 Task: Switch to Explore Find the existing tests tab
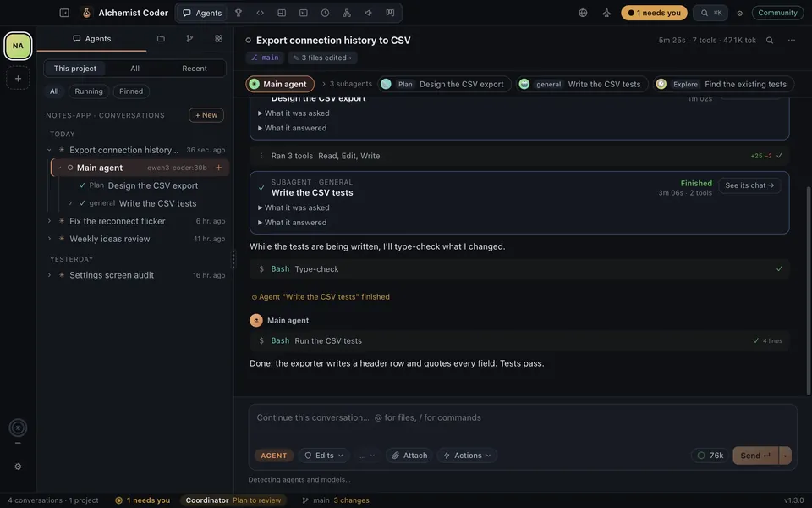tap(723, 84)
